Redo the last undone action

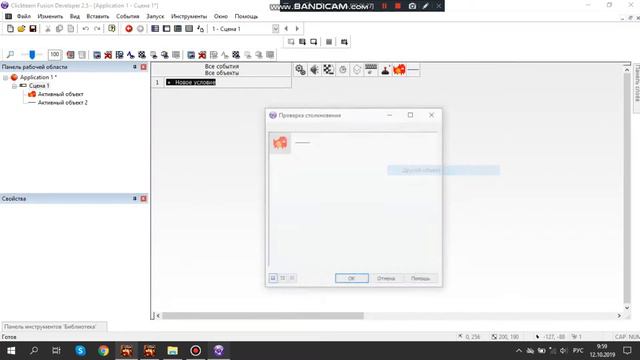(x=97, y=29)
